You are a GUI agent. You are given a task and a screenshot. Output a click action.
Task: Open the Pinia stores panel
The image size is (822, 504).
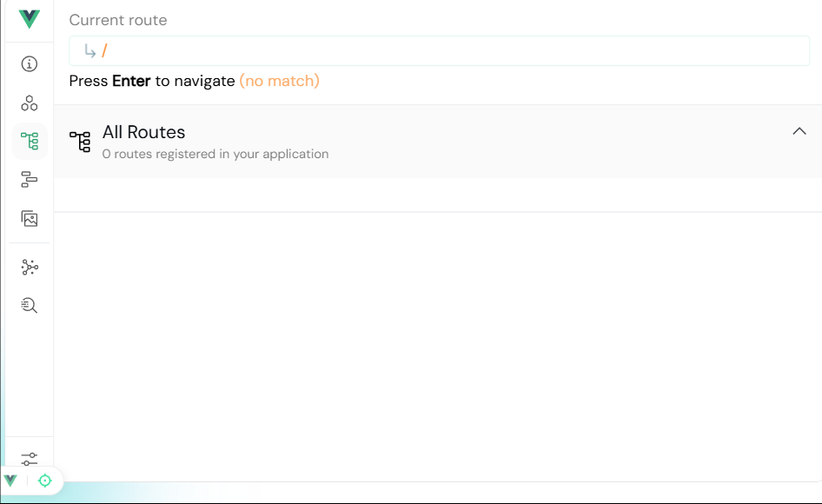(x=29, y=179)
